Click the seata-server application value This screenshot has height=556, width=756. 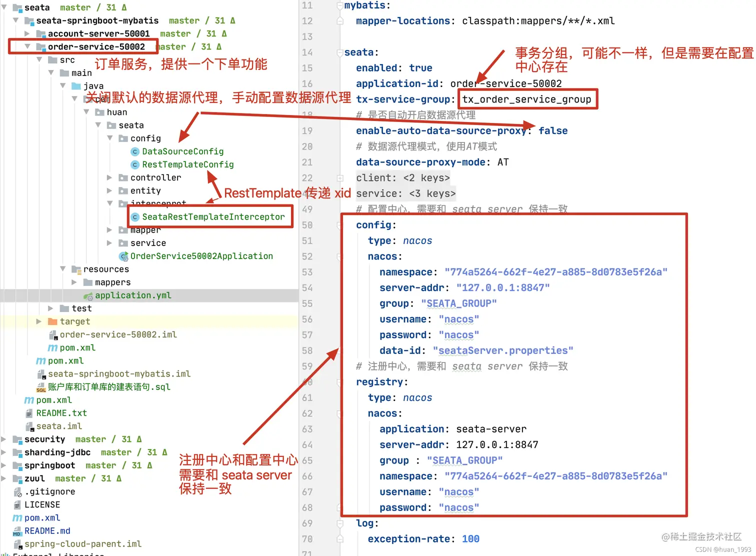491,429
